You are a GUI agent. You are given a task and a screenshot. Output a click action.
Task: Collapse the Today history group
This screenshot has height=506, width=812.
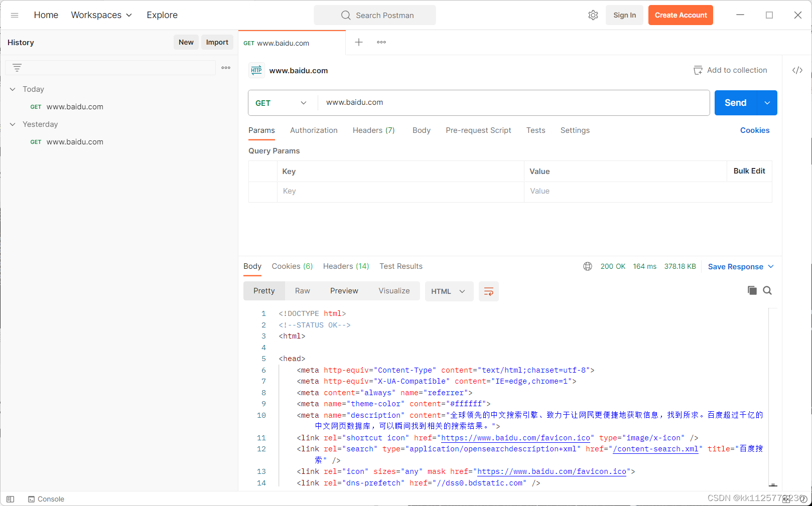click(x=13, y=89)
